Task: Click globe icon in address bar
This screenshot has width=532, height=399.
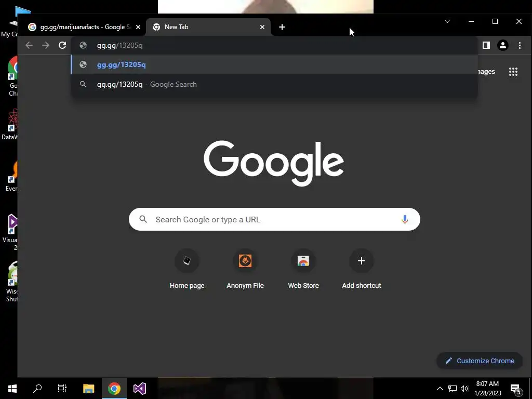Action: pyautogui.click(x=83, y=45)
